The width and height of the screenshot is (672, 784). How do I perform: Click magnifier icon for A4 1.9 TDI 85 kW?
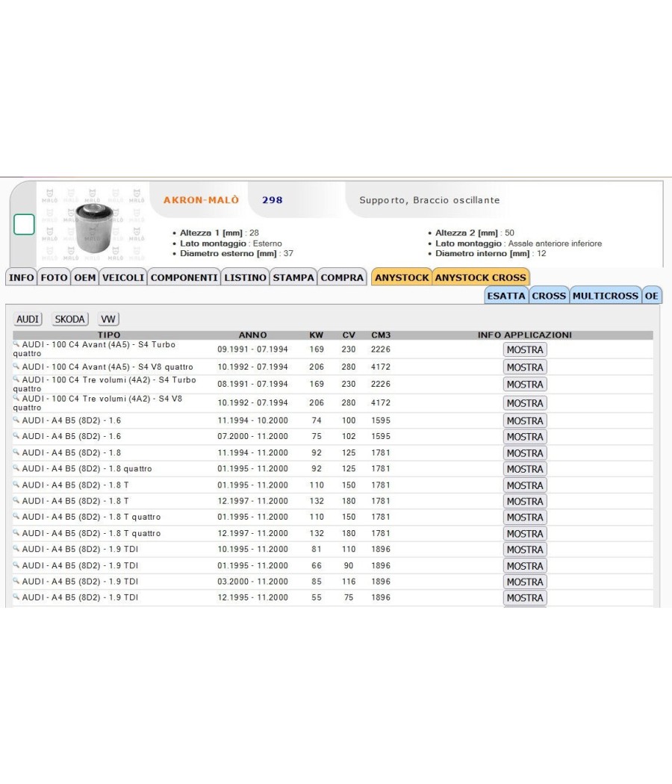(16, 581)
